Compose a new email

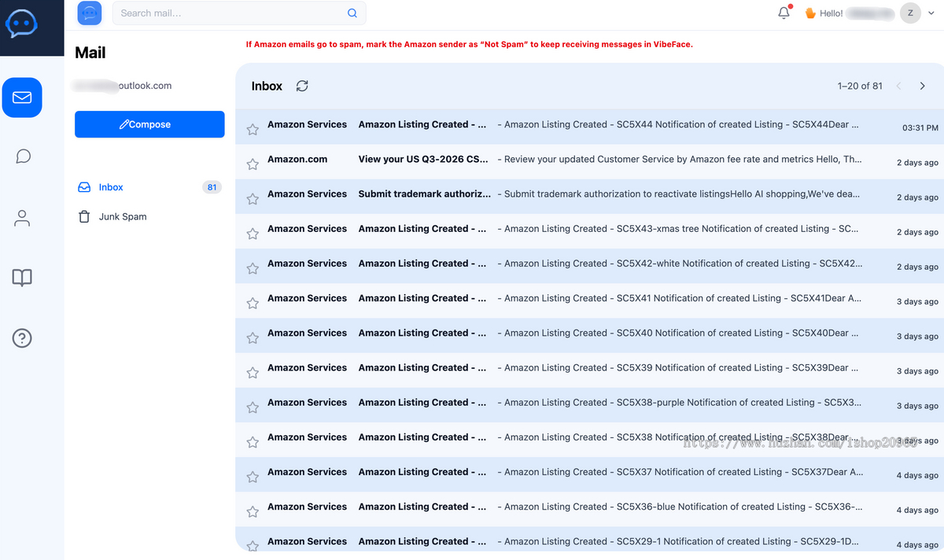(149, 124)
